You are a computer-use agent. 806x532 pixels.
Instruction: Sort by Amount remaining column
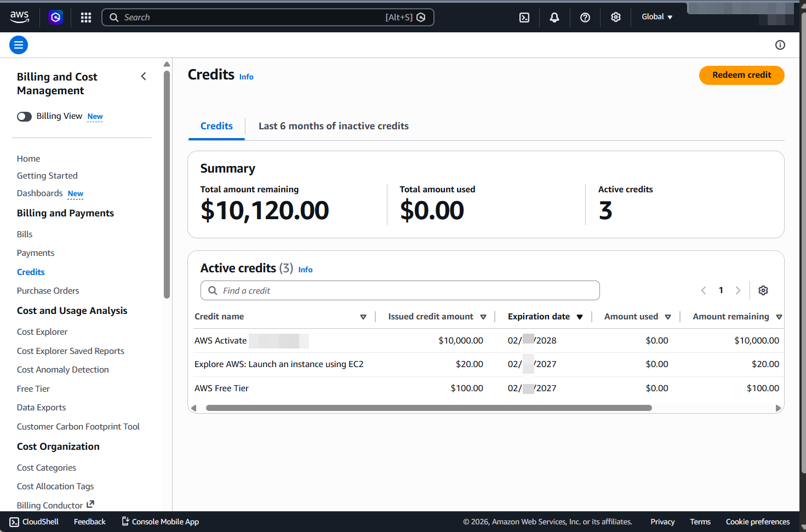(x=779, y=317)
